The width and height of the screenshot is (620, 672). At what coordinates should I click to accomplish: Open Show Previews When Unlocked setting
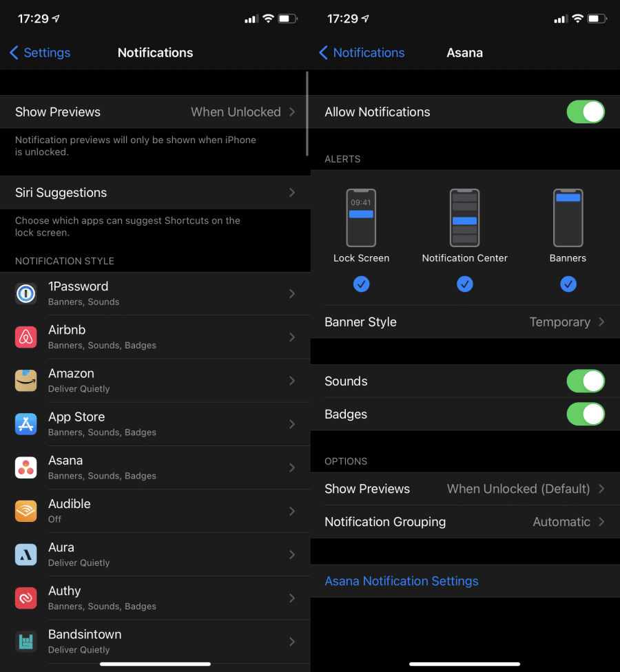[155, 112]
